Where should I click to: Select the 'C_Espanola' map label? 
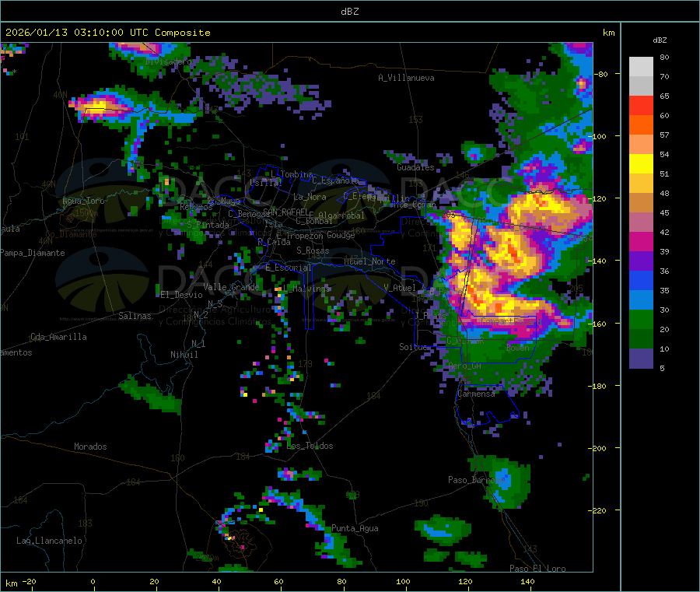click(x=335, y=180)
